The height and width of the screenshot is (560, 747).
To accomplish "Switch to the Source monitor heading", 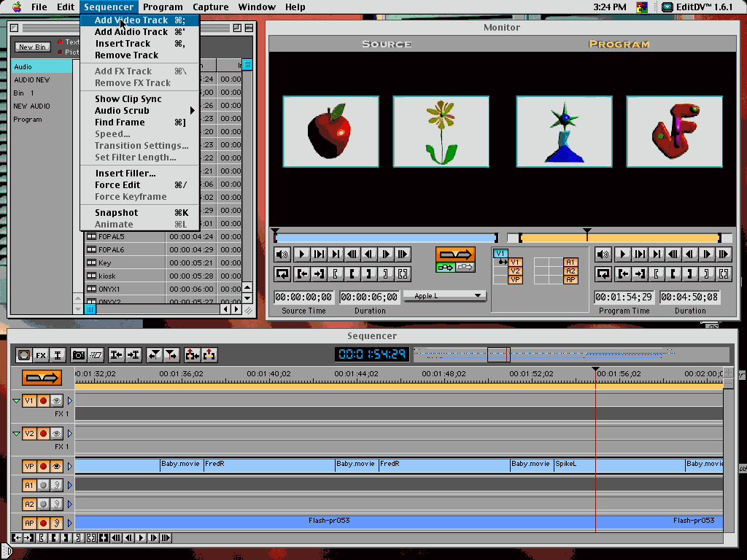I will 387,44.
